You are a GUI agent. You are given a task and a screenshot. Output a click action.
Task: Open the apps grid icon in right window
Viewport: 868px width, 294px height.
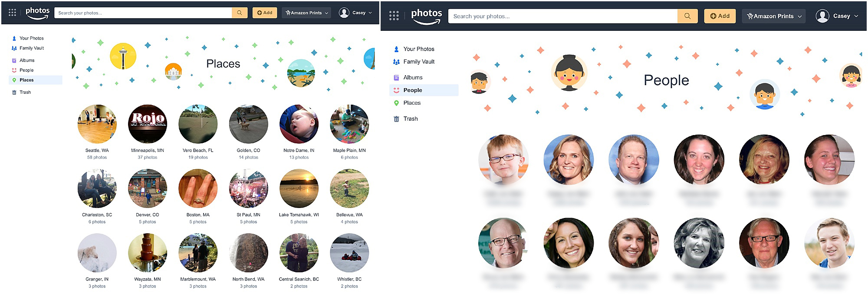(394, 16)
